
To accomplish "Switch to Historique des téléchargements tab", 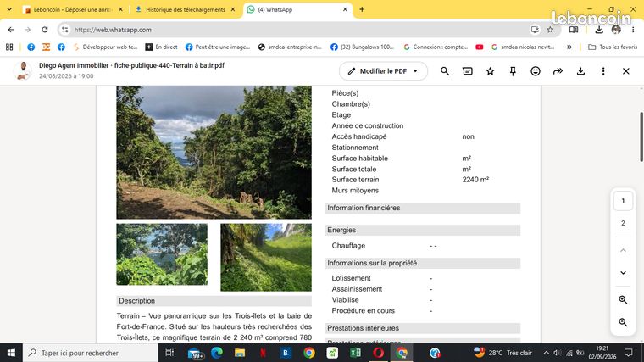I will 186,9.
